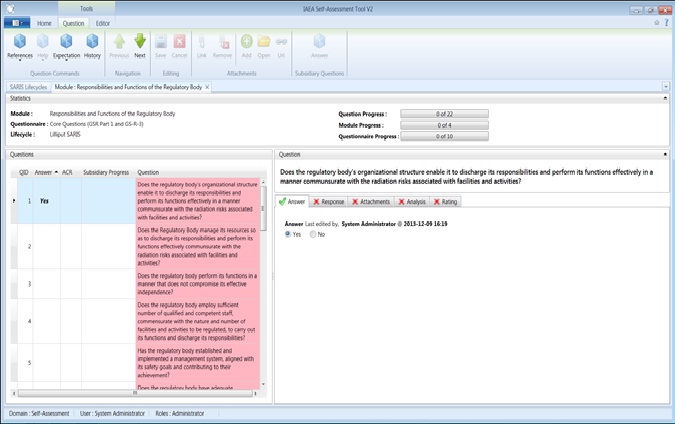Viewport: 675px width, 425px height.
Task: Click the Yes answer cell in row 1
Action: click(46, 201)
